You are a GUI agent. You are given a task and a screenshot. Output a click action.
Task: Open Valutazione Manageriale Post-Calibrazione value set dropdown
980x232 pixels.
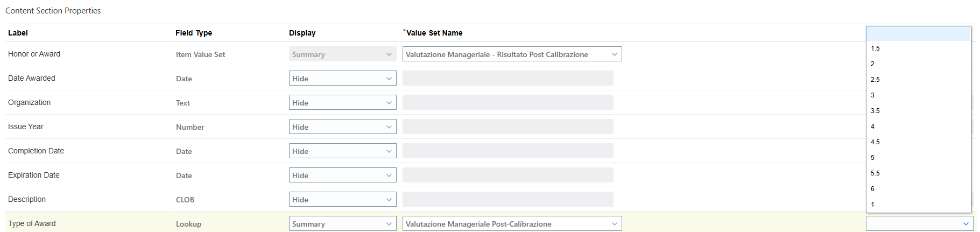[512, 223]
